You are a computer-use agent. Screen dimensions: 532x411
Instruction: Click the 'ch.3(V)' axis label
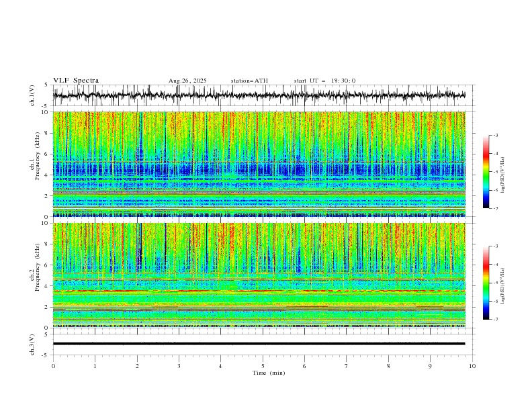click(32, 345)
